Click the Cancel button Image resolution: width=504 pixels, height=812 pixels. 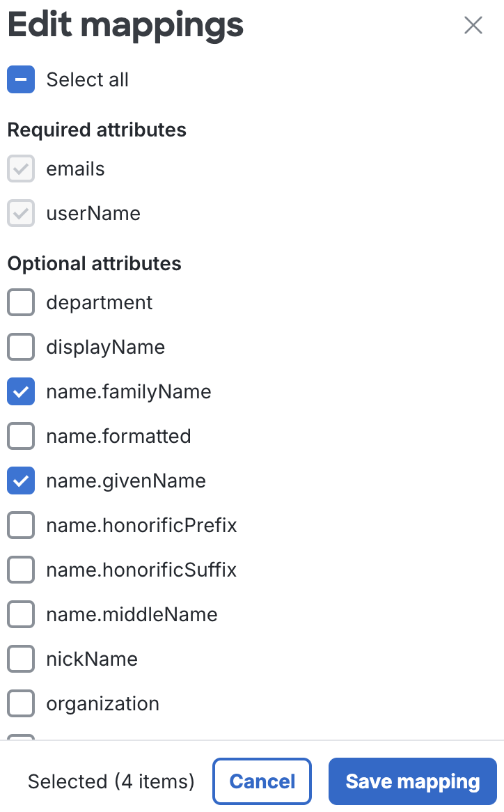[x=262, y=781]
